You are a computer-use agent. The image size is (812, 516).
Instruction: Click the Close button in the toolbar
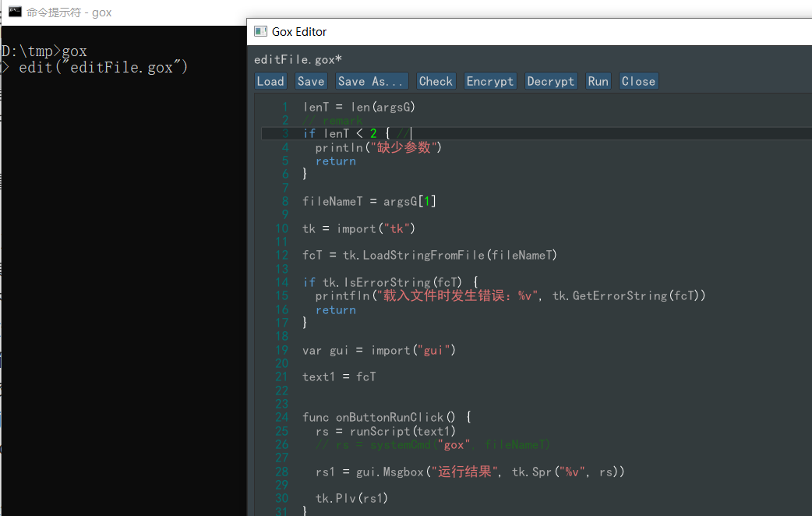pyautogui.click(x=638, y=81)
